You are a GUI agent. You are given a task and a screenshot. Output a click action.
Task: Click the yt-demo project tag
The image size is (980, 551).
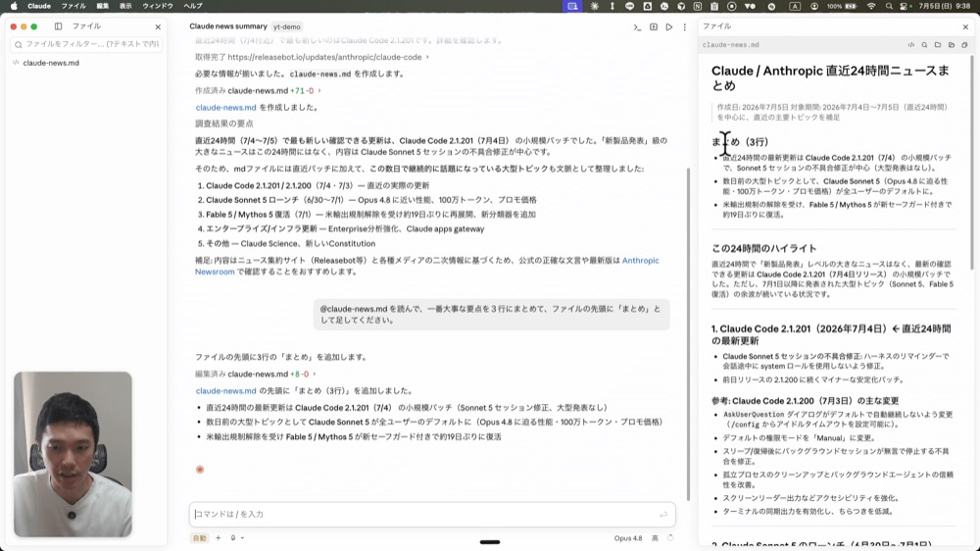(287, 26)
